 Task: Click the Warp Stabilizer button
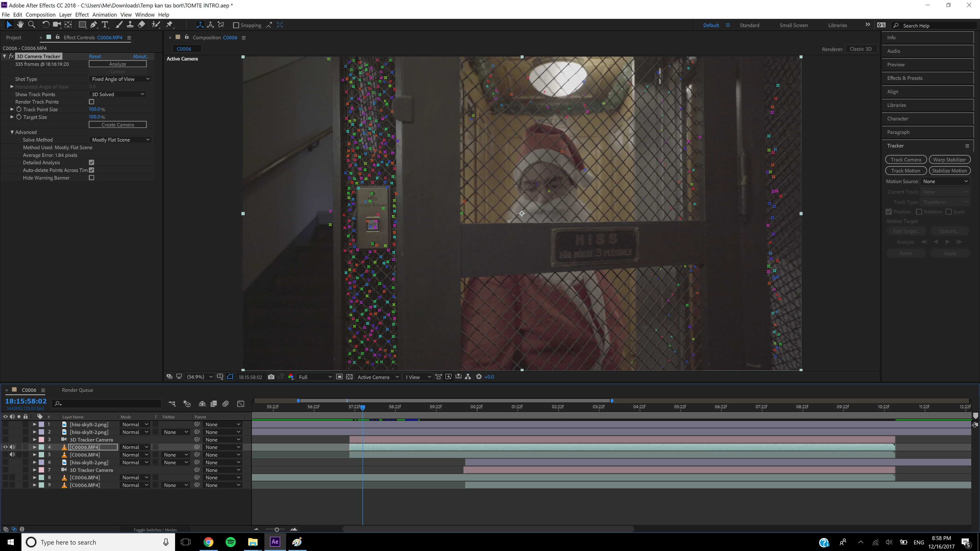949,160
